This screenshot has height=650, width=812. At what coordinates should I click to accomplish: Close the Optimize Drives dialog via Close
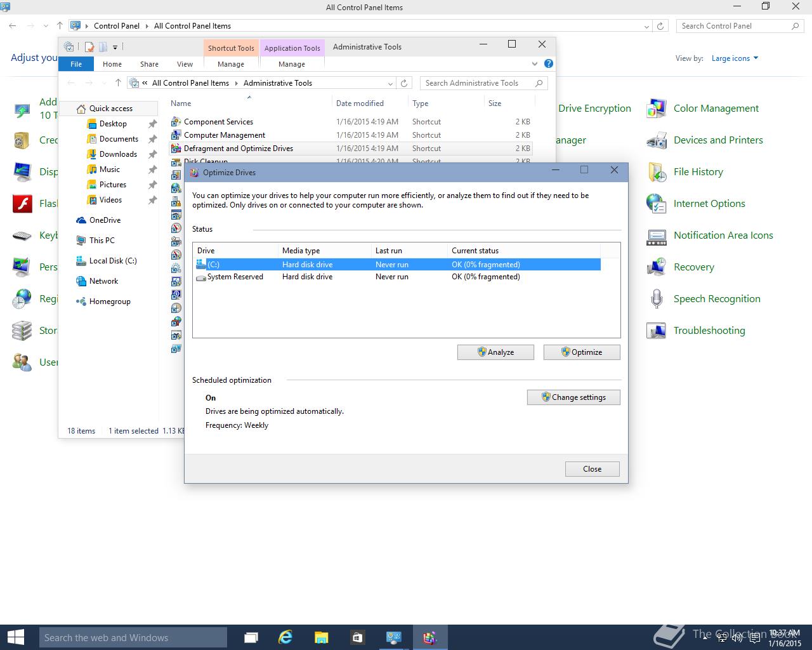coord(593,469)
